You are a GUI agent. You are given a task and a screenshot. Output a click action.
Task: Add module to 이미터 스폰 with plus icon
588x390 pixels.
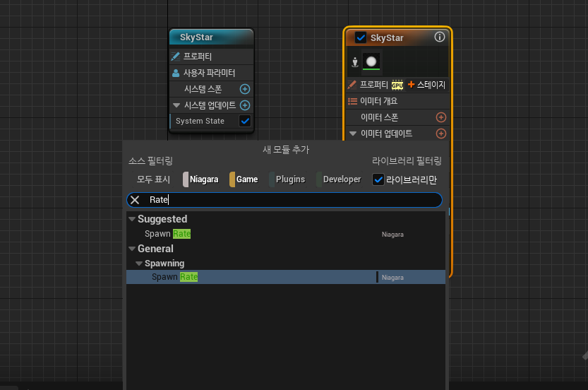click(x=441, y=117)
